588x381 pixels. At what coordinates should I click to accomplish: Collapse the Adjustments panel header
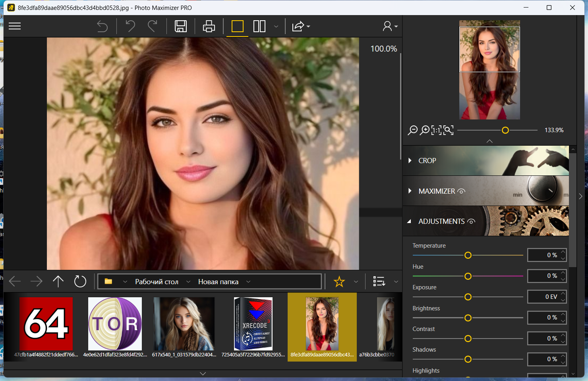tap(441, 221)
